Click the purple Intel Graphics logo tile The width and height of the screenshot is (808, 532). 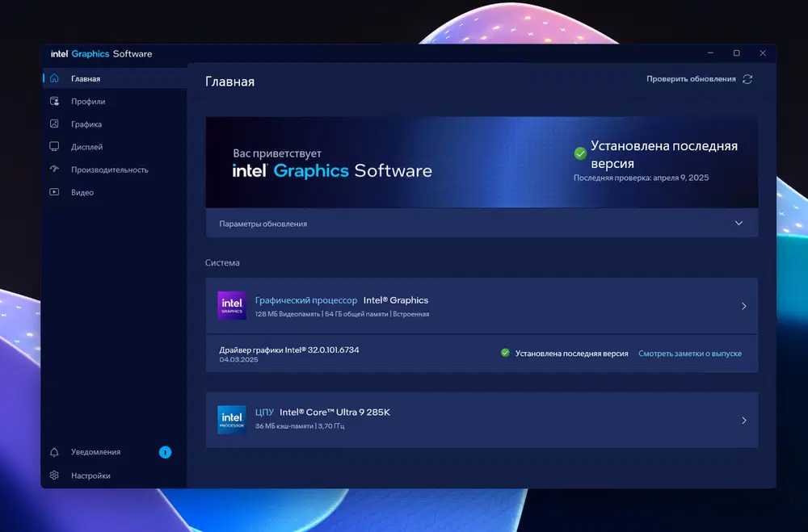coord(231,305)
